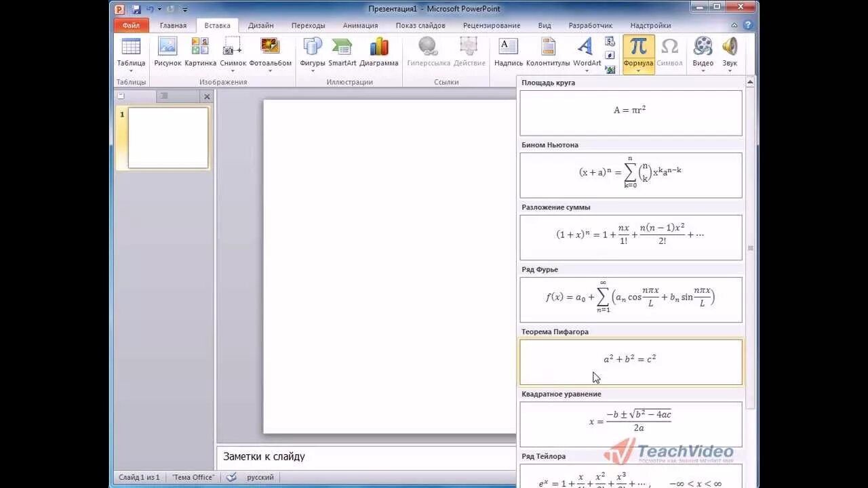Viewport: 868px width, 488px height.
Task: Save the presentation from quick access toolbar
Action: point(136,9)
